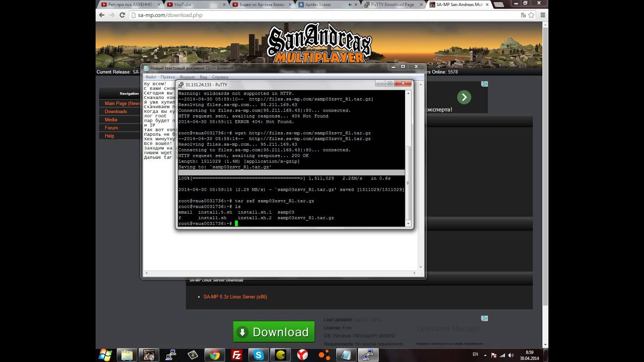Show hidden tray icons arrow
This screenshot has width=644, height=362.
486,355
